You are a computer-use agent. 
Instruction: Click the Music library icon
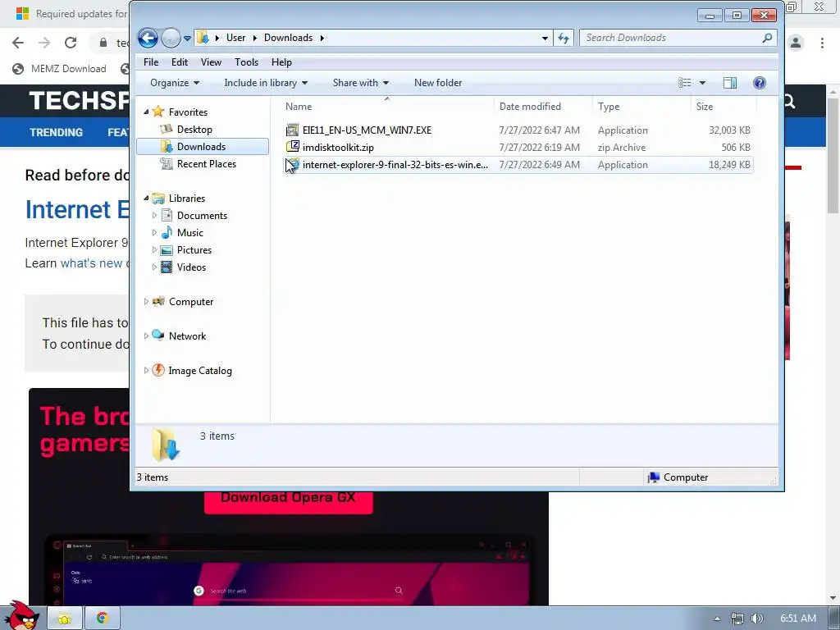click(x=167, y=232)
